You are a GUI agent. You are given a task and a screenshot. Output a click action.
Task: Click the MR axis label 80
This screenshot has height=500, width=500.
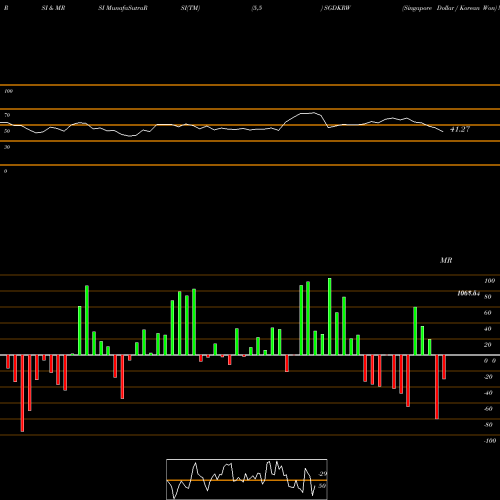pyautogui.click(x=488, y=297)
